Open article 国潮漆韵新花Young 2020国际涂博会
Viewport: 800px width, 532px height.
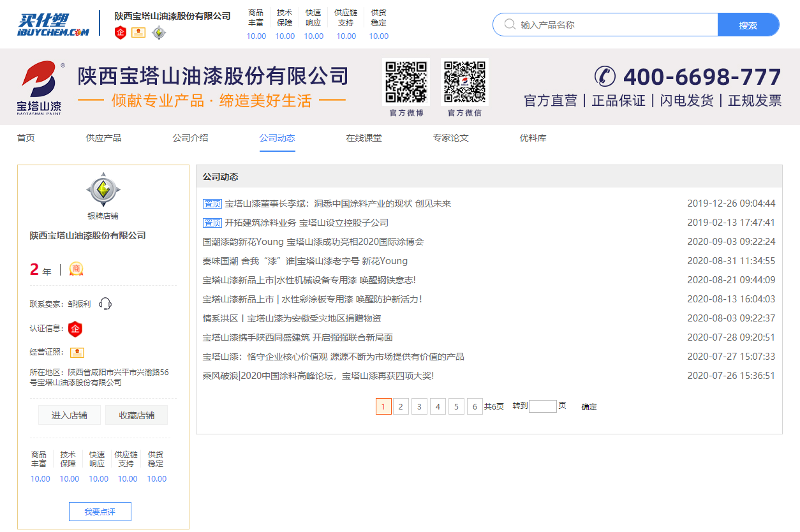313,242
